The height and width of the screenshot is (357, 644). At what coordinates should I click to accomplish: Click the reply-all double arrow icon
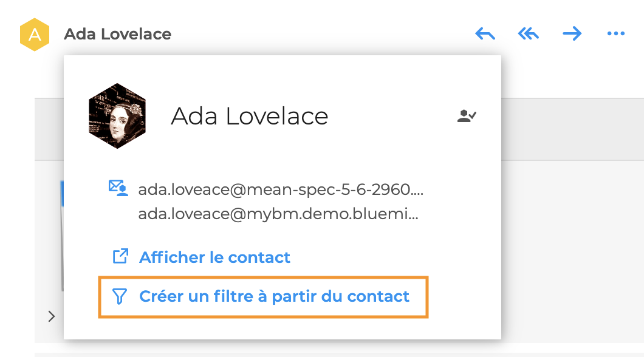528,33
